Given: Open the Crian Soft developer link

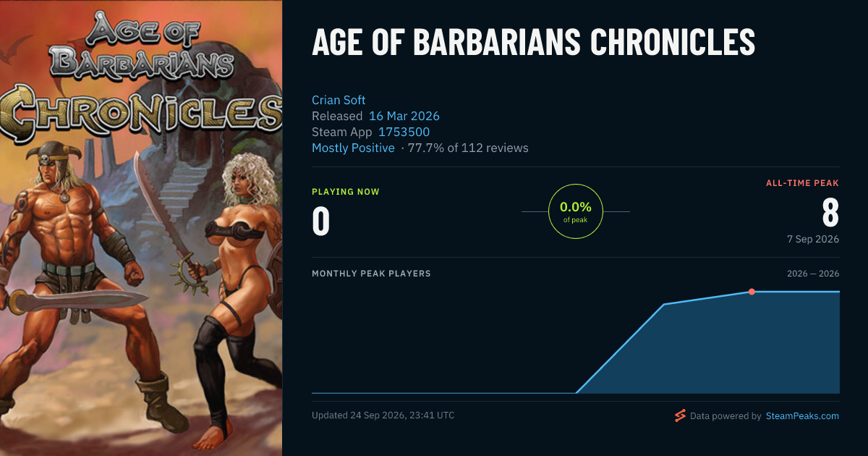Looking at the screenshot, I should click(x=339, y=100).
